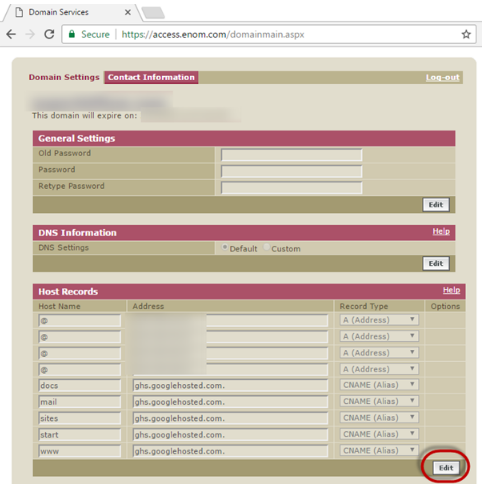
Task: Click 'This domain will expire on:' text
Action: (84, 116)
